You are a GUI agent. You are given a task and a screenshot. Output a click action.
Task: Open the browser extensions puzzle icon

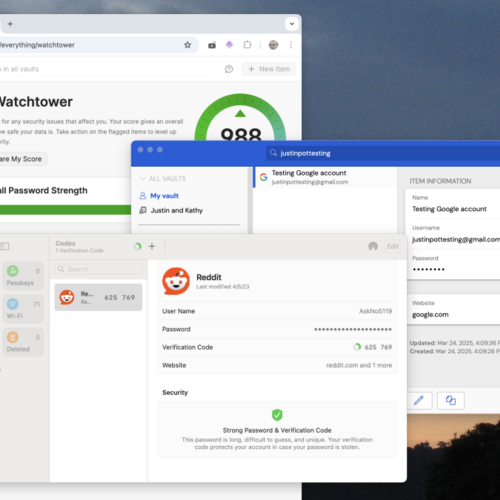click(247, 45)
